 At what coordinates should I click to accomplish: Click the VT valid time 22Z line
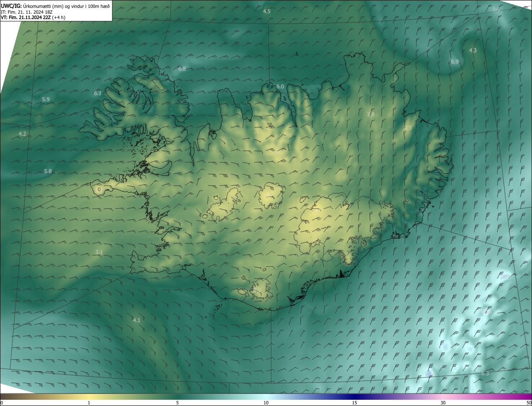tap(33, 17)
